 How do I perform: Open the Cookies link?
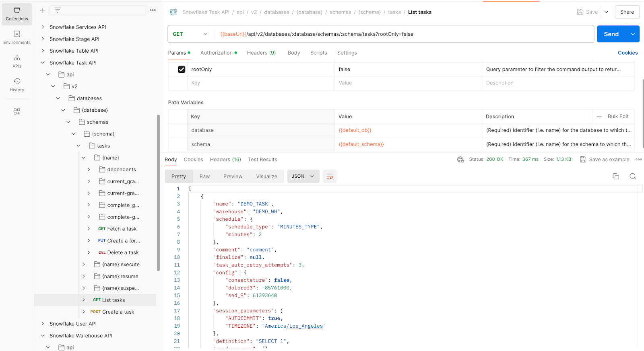(x=627, y=53)
